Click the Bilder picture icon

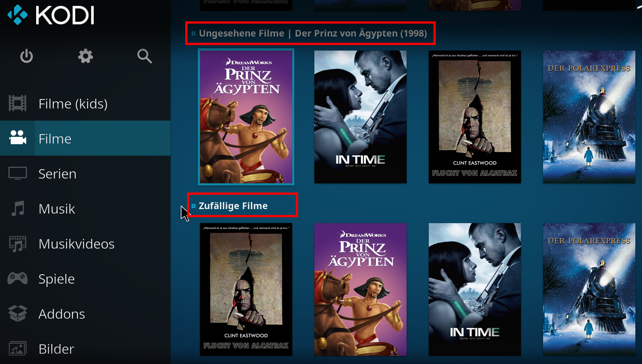pos(18,349)
